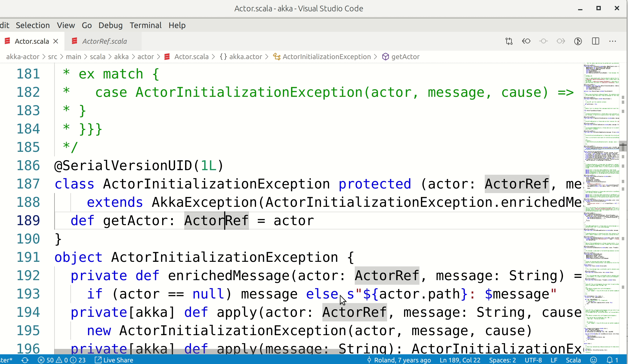The height and width of the screenshot is (364, 628).
Task: Change indentation via Spaces: 2
Action: click(502, 360)
